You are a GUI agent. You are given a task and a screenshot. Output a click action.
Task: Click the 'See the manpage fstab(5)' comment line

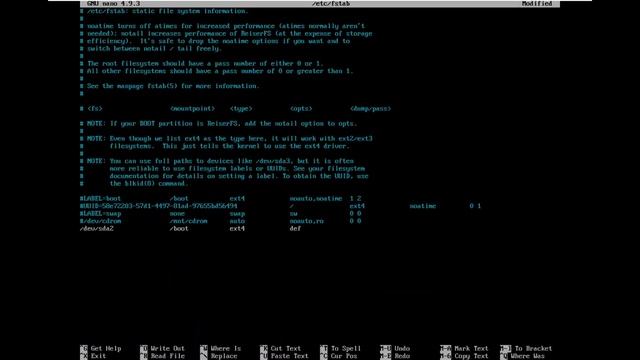click(169, 86)
